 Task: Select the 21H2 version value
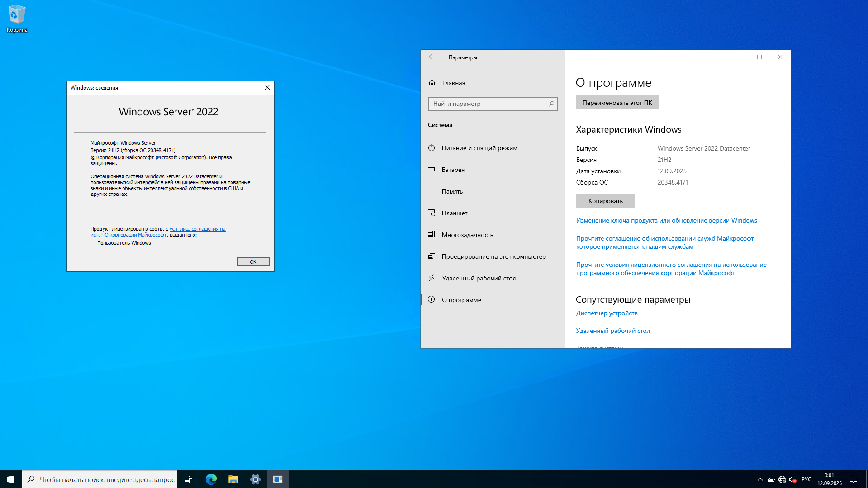click(x=664, y=160)
